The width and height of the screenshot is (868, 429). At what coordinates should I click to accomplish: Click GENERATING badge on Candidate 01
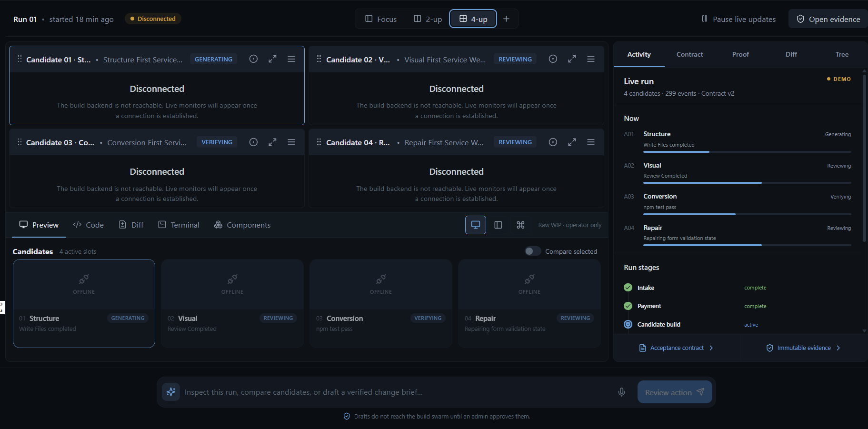213,59
